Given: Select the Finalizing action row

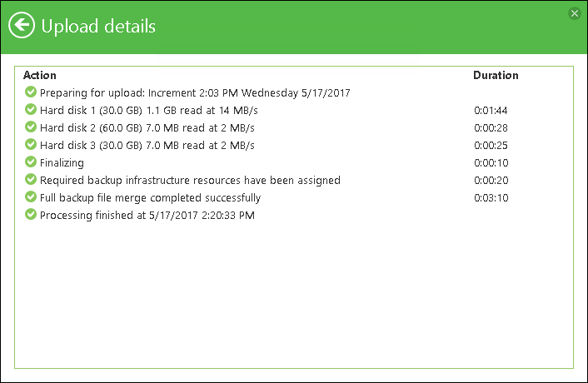Looking at the screenshot, I should click(x=62, y=163).
